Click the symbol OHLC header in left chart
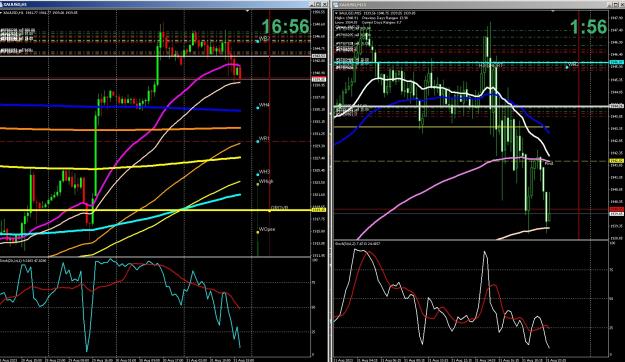This screenshot has width=625, height=362. 39,13
